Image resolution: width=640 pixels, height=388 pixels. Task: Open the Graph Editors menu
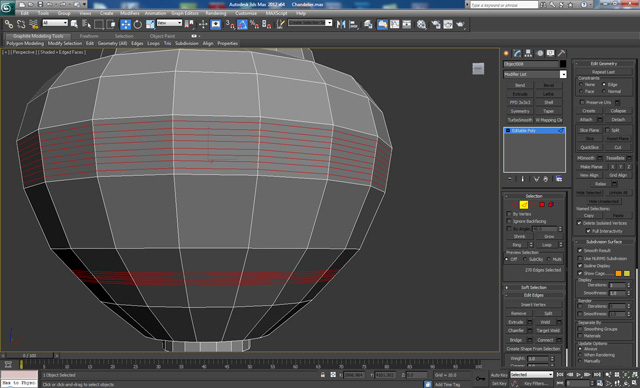point(184,13)
